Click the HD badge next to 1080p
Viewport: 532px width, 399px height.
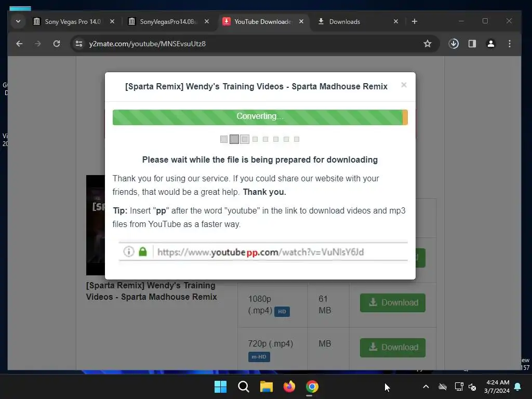coord(282,312)
